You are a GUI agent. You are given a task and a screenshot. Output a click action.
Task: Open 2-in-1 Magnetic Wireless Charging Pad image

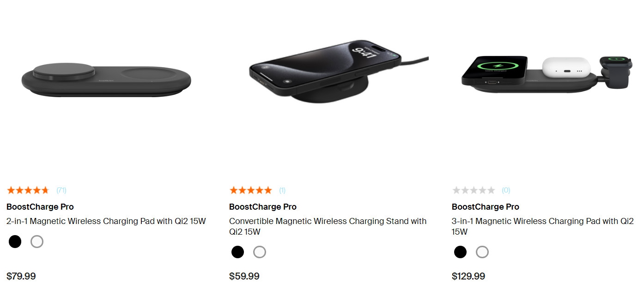[106, 80]
